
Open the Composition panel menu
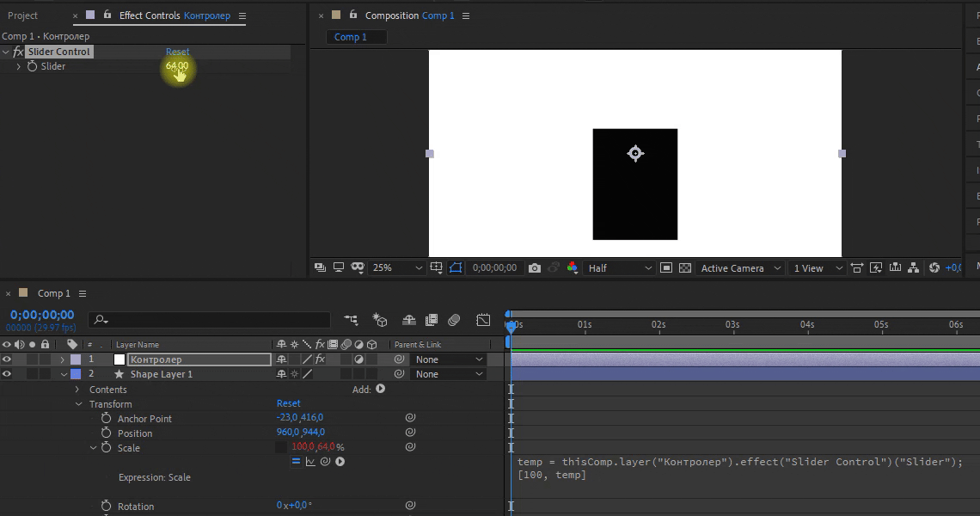pos(466,15)
